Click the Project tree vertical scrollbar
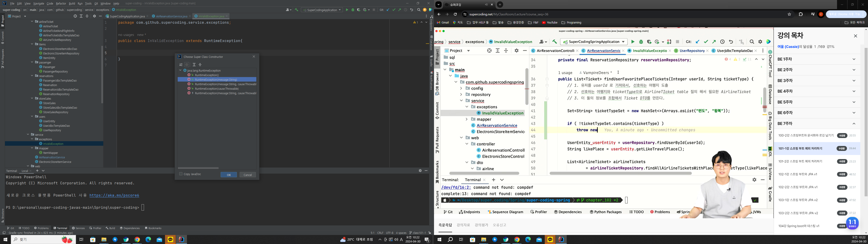Image resolution: width=868 pixels, height=244 pixels. pyautogui.click(x=102, y=74)
